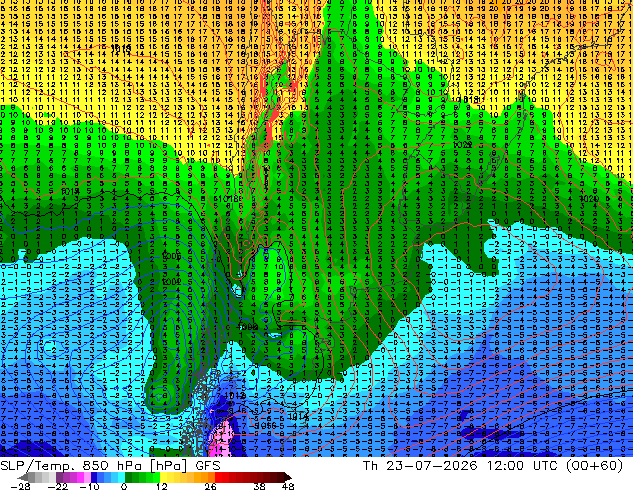Click the 1012 isobar label
This screenshot has height=490, width=634.
tap(235, 396)
